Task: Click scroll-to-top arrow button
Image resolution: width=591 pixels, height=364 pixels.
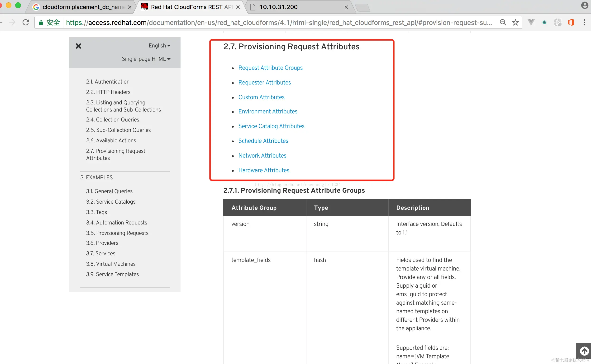Action: pos(584,351)
